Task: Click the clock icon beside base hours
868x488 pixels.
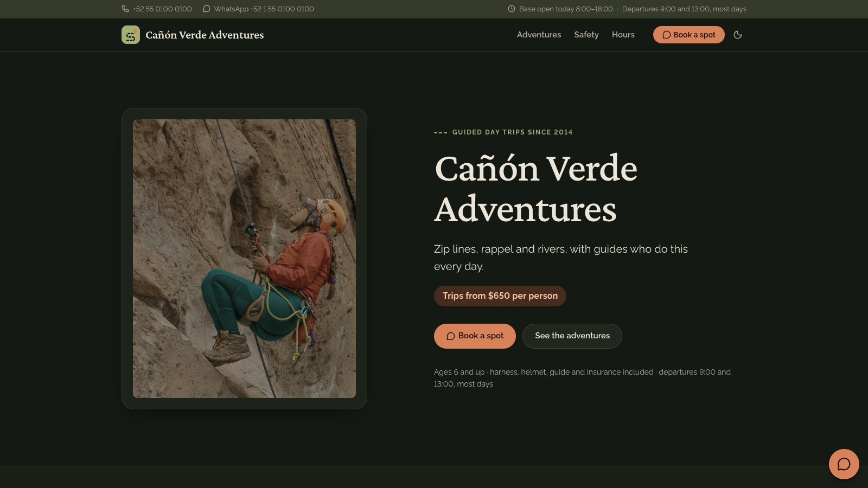Action: coord(512,9)
